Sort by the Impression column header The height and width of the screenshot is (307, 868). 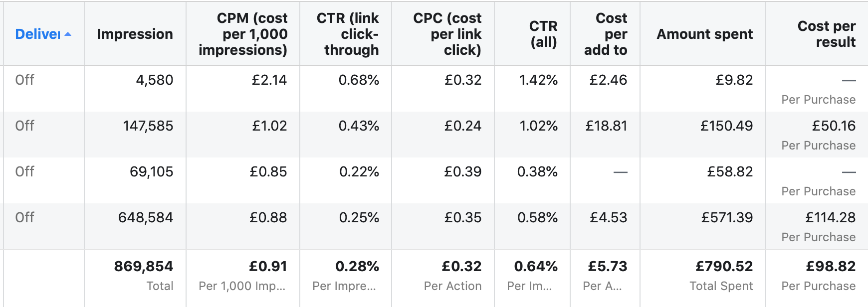click(135, 34)
